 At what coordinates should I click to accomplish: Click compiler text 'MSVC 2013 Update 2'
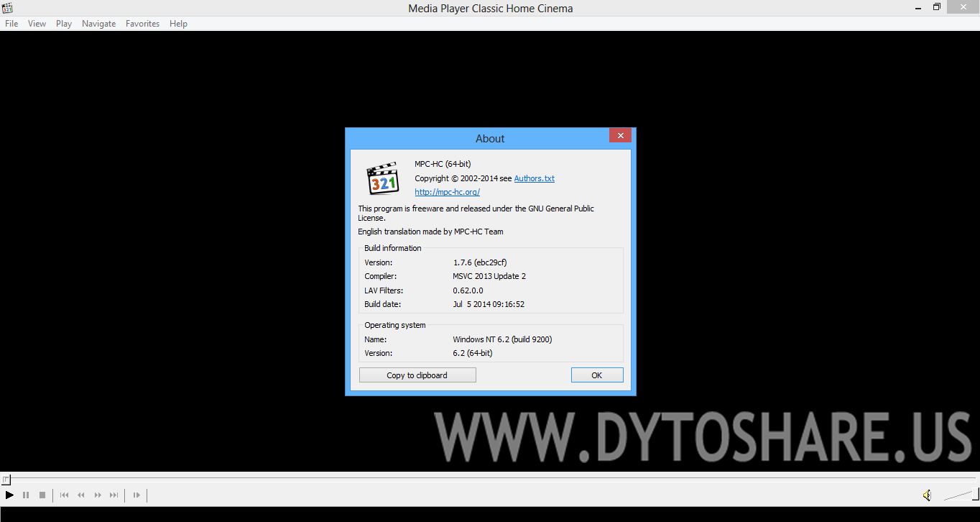coord(489,276)
